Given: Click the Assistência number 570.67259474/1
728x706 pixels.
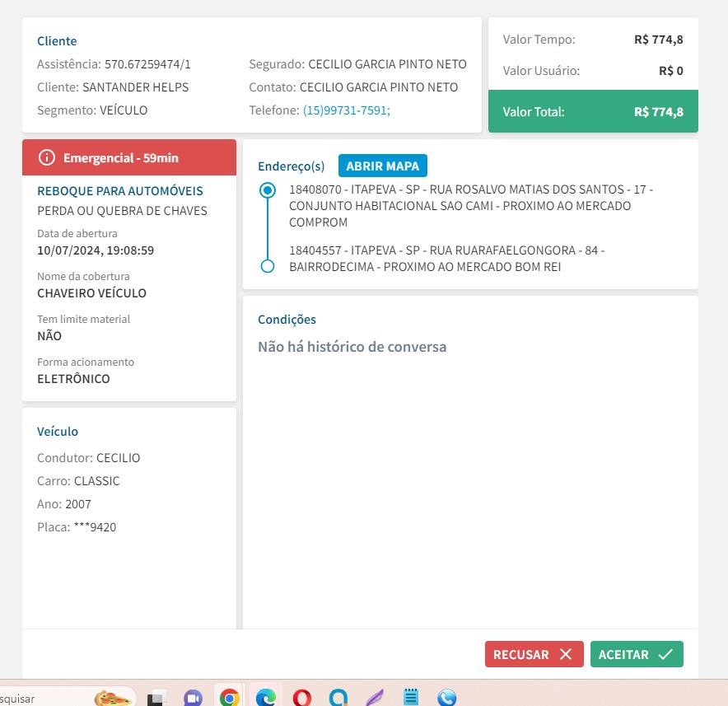Looking at the screenshot, I should pos(147,64).
